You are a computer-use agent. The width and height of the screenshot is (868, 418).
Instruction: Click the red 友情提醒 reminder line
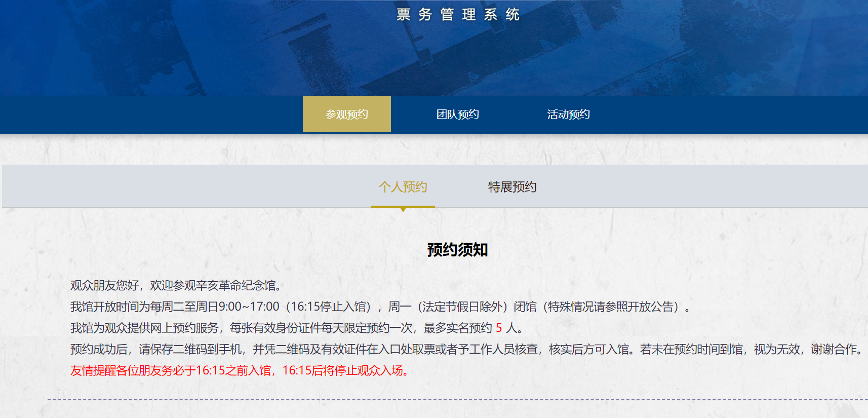click(x=239, y=371)
